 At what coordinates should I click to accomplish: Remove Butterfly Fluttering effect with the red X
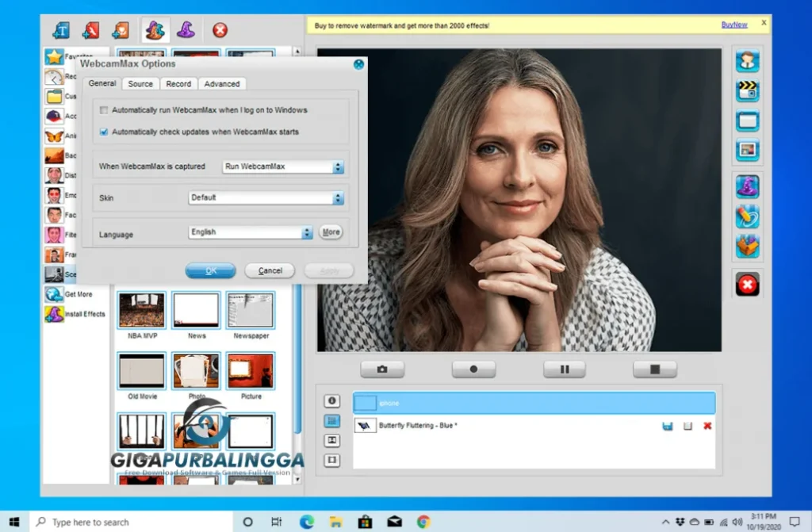pyautogui.click(x=707, y=426)
